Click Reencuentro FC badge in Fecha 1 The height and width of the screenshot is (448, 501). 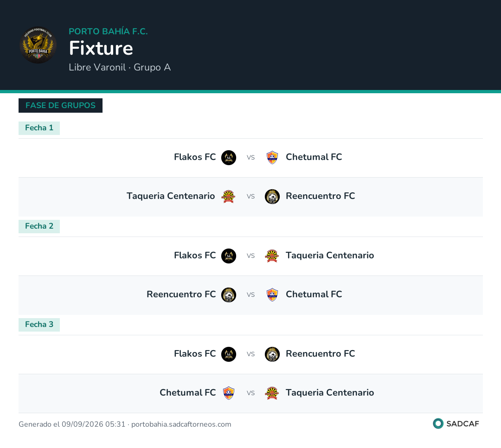[272, 197]
